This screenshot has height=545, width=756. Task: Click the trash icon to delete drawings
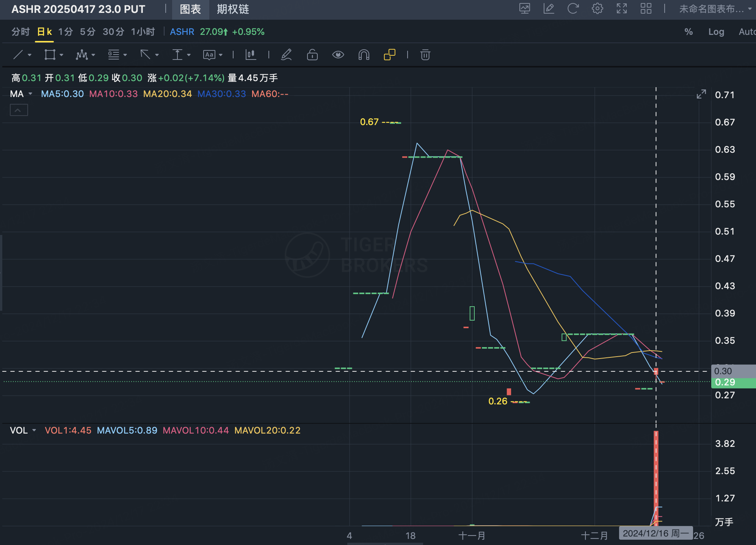(425, 55)
